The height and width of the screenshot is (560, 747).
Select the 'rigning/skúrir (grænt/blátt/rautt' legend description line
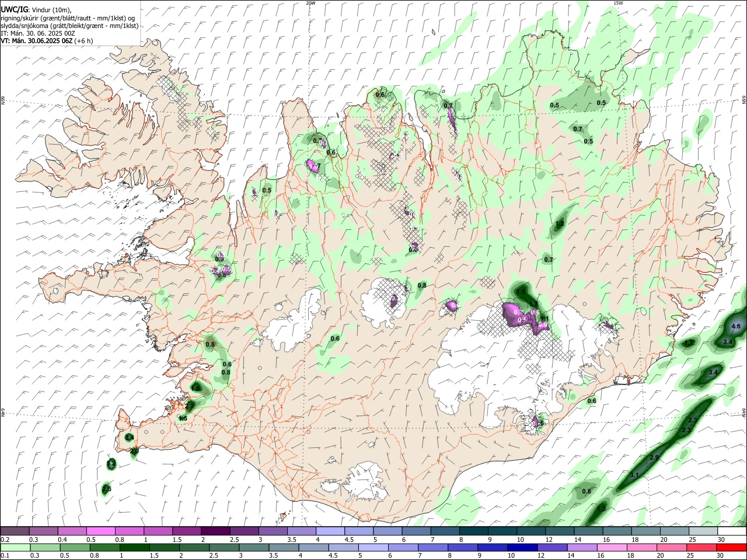[68, 18]
